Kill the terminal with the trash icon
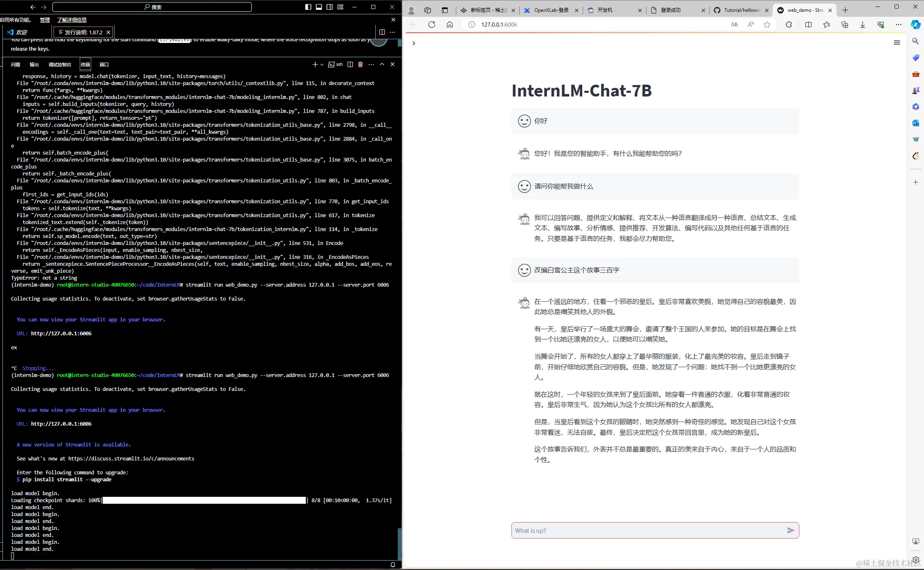The image size is (924, 570). coord(361,64)
